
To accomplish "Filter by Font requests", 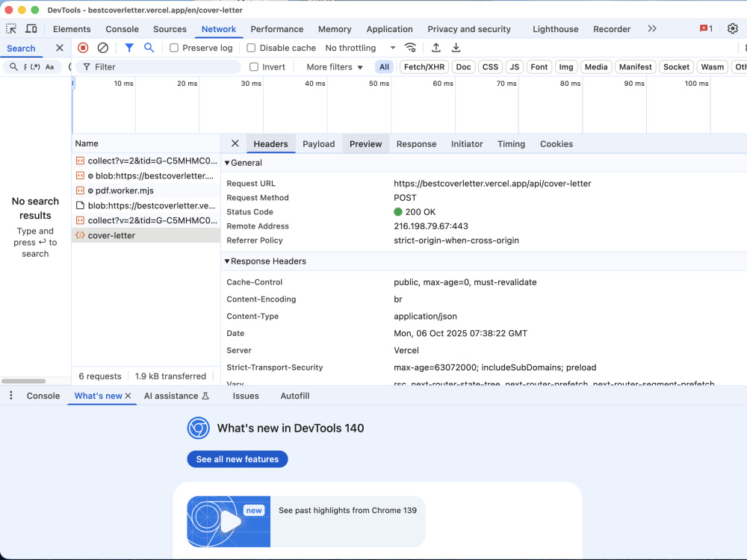I will pos(539,66).
